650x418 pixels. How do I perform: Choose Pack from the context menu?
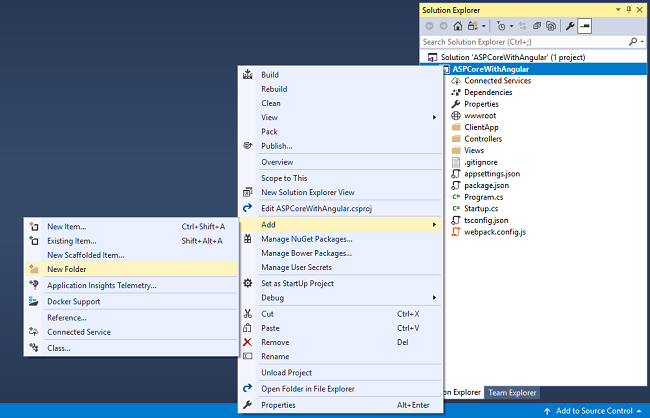tap(340, 131)
